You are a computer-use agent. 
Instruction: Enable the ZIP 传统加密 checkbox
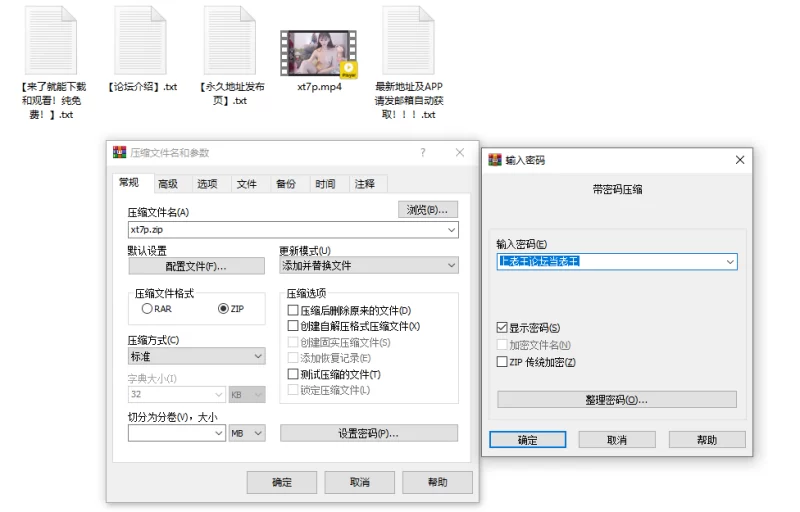click(502, 362)
